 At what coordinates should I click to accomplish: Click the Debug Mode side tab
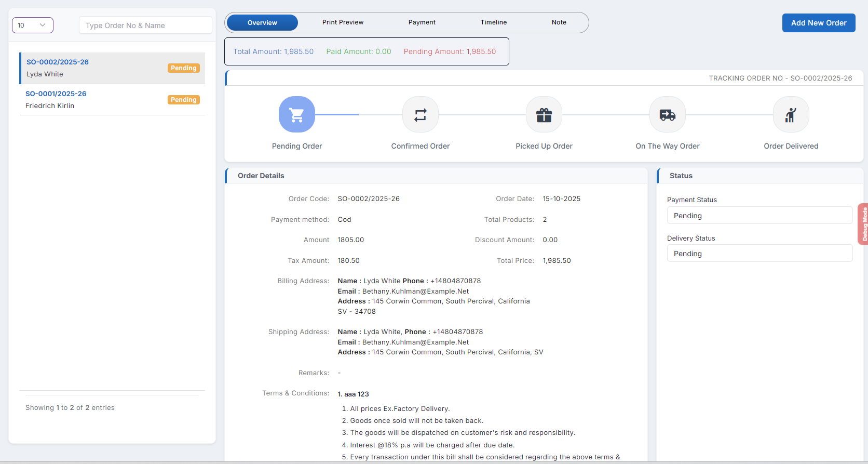click(863, 224)
